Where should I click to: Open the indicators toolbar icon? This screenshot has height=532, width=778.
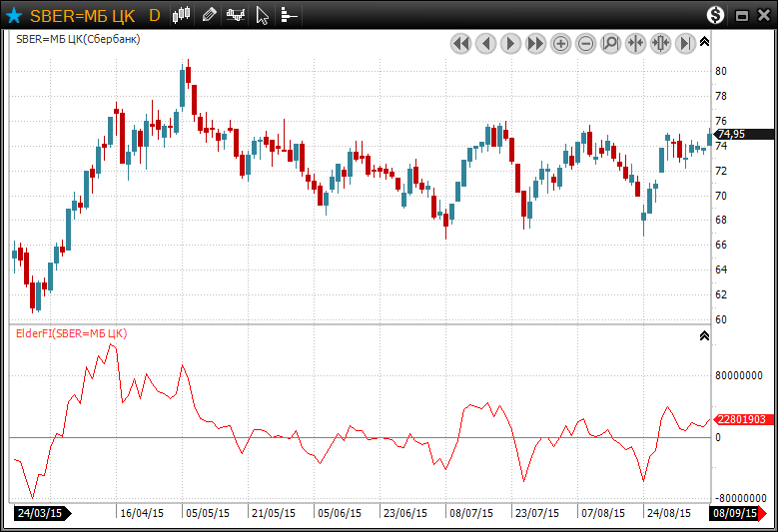236,15
